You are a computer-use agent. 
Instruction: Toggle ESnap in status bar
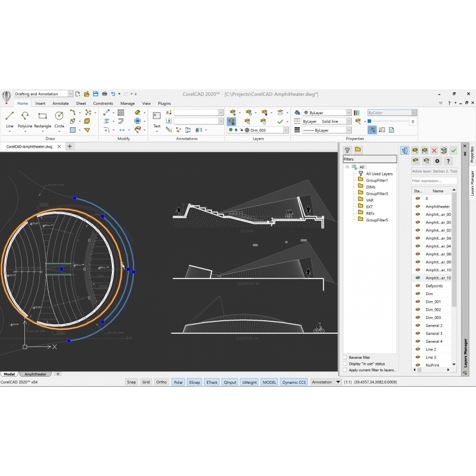click(x=195, y=382)
